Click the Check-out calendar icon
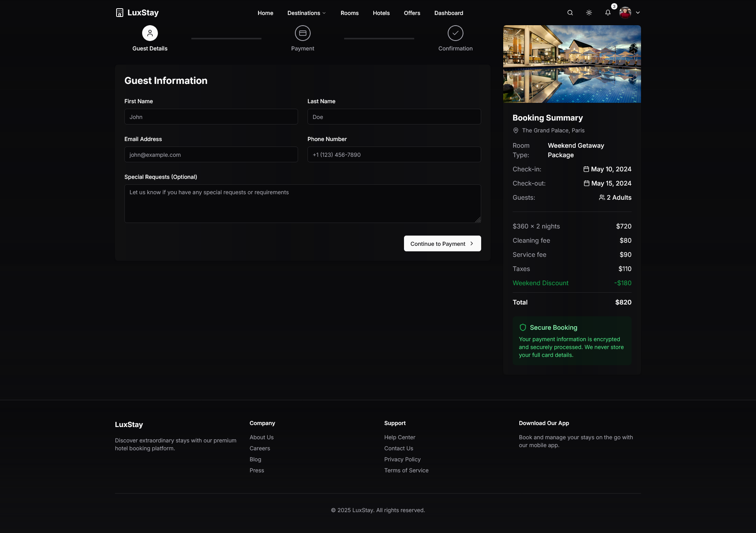The image size is (756, 533). [x=587, y=183]
